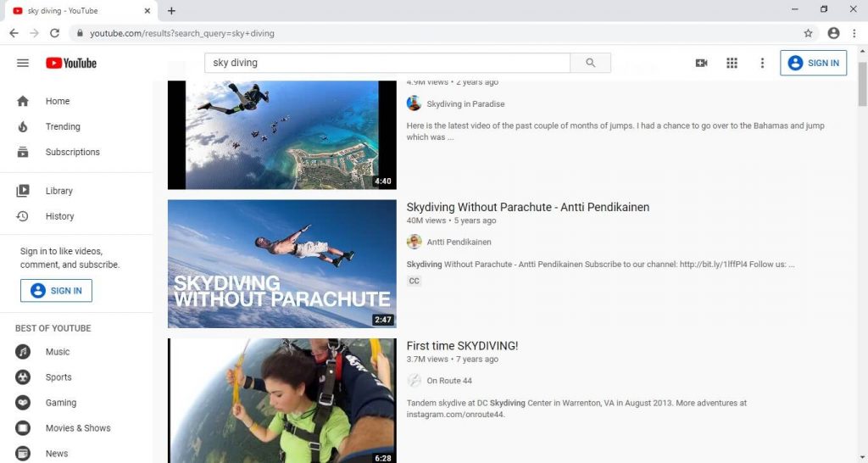Visit On Route 44 channel name
The width and height of the screenshot is (868, 463).
click(x=449, y=381)
